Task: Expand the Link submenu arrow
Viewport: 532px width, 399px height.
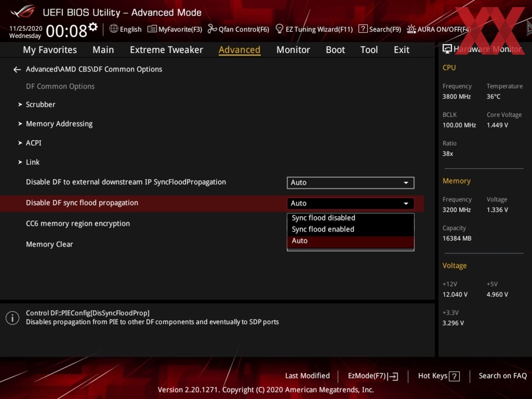Action: click(20, 162)
